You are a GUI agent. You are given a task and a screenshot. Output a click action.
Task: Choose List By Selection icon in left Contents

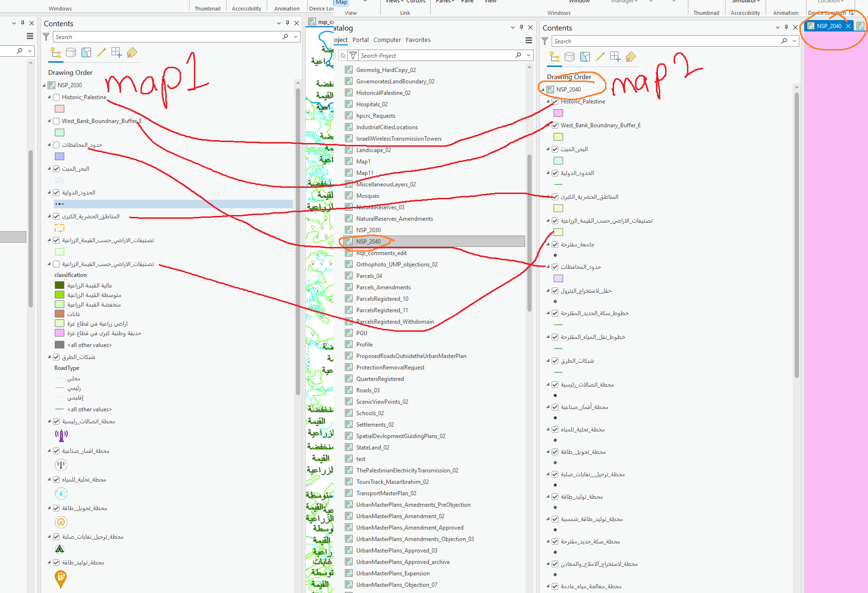coord(86,53)
